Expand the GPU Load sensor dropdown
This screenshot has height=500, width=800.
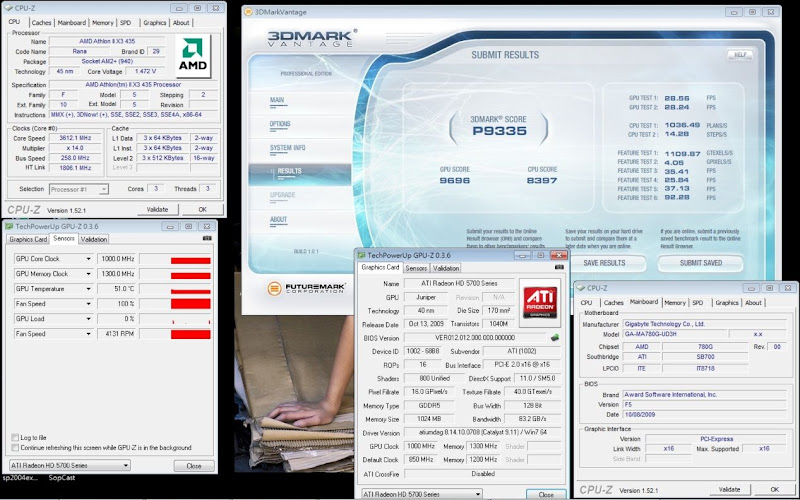click(x=88, y=319)
